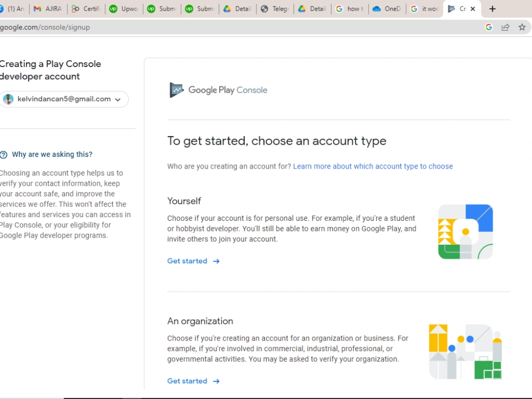The width and height of the screenshot is (532, 399).
Task: Click the question mark help icon
Action: coord(3,155)
